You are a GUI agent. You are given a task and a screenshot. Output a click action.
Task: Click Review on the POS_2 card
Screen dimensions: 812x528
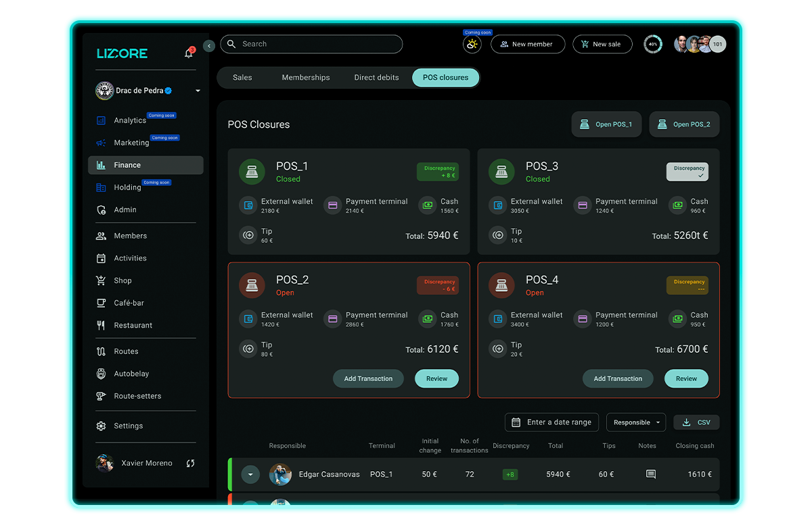pyautogui.click(x=436, y=378)
